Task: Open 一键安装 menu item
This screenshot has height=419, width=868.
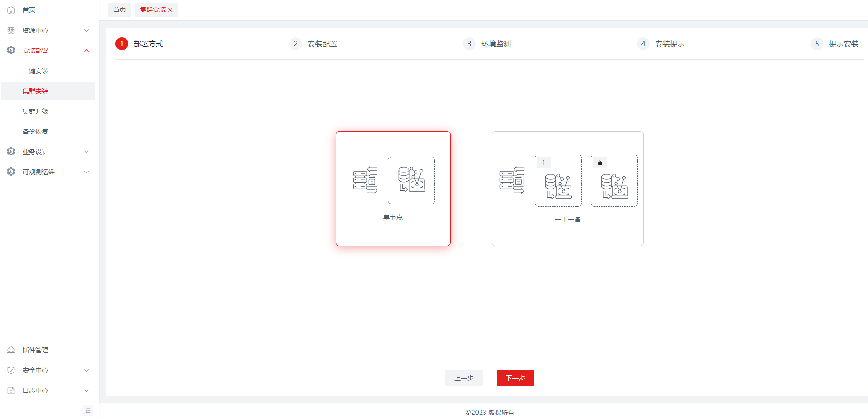Action: (35, 71)
